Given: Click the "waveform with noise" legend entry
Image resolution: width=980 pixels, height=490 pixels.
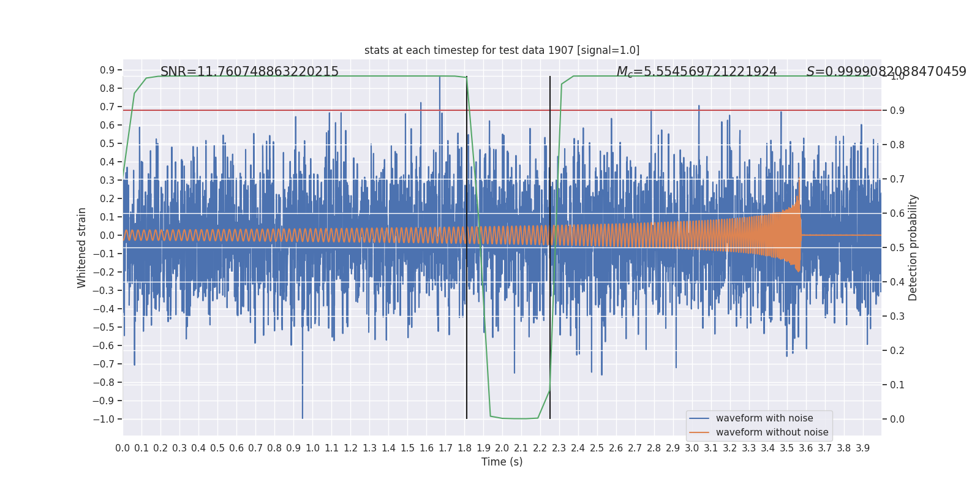Looking at the screenshot, I should [x=764, y=418].
